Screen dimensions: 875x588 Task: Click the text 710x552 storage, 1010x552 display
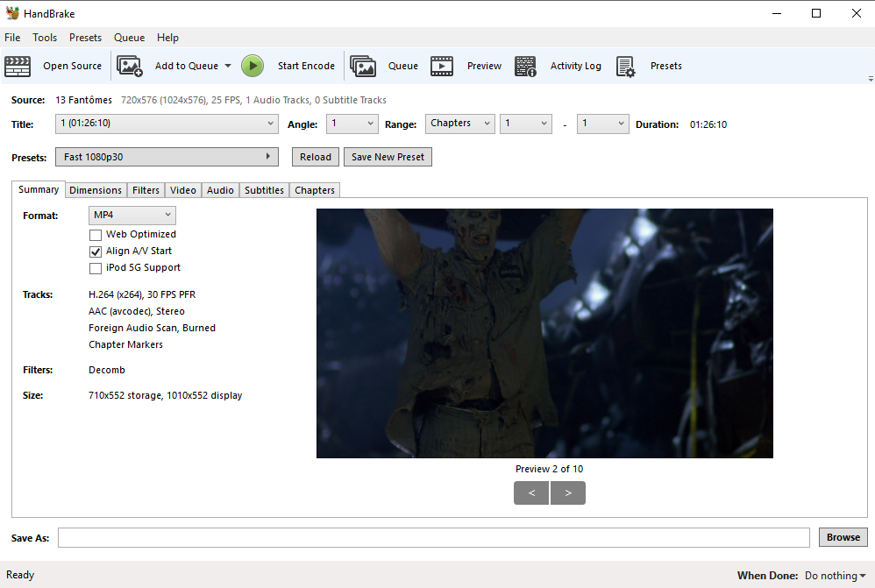pyautogui.click(x=165, y=395)
